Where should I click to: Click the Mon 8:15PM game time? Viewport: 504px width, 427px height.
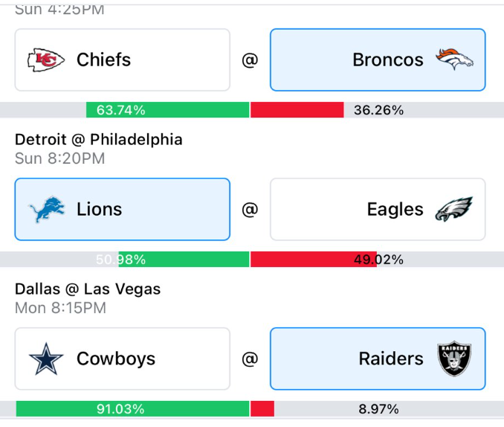pos(60,308)
